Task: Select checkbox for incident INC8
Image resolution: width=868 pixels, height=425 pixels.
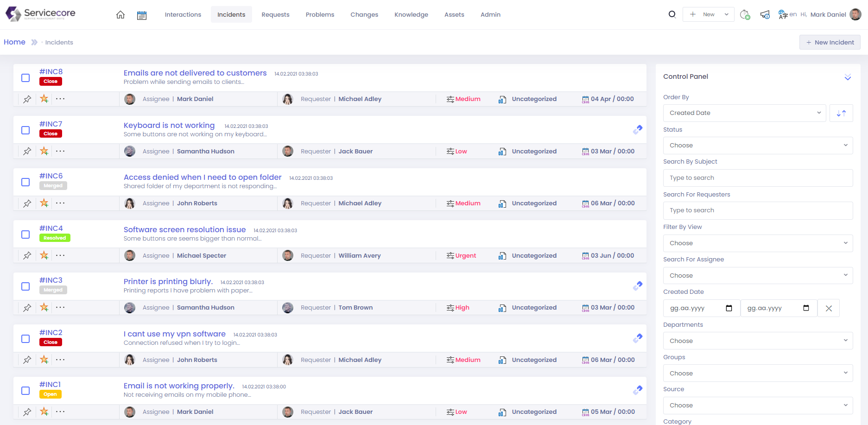Action: point(25,78)
